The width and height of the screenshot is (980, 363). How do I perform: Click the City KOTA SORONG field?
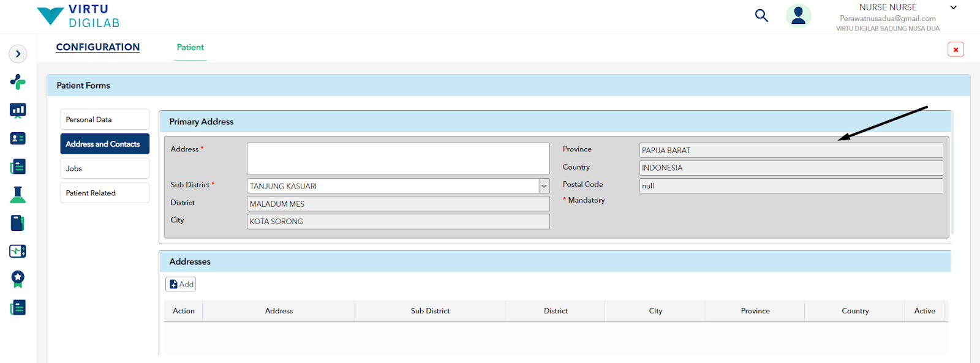click(398, 222)
